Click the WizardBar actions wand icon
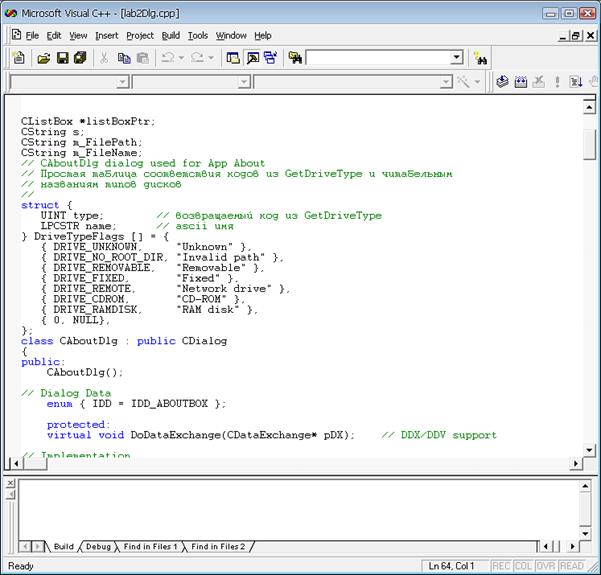The height and width of the screenshot is (575, 601). pos(463,82)
